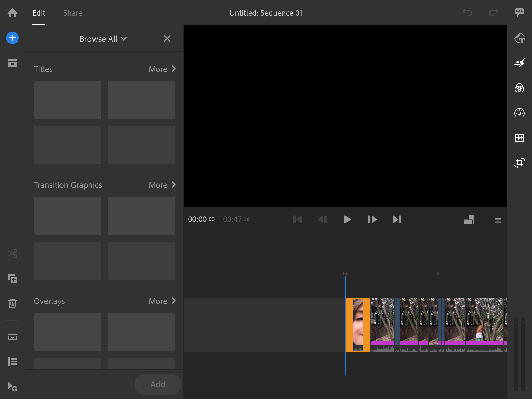Delete selected clip with trash icon
The image size is (532, 399).
[12, 303]
